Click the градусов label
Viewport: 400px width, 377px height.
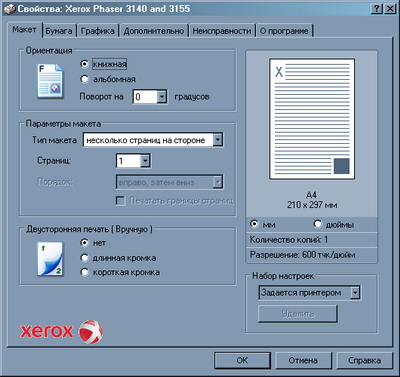click(x=192, y=97)
